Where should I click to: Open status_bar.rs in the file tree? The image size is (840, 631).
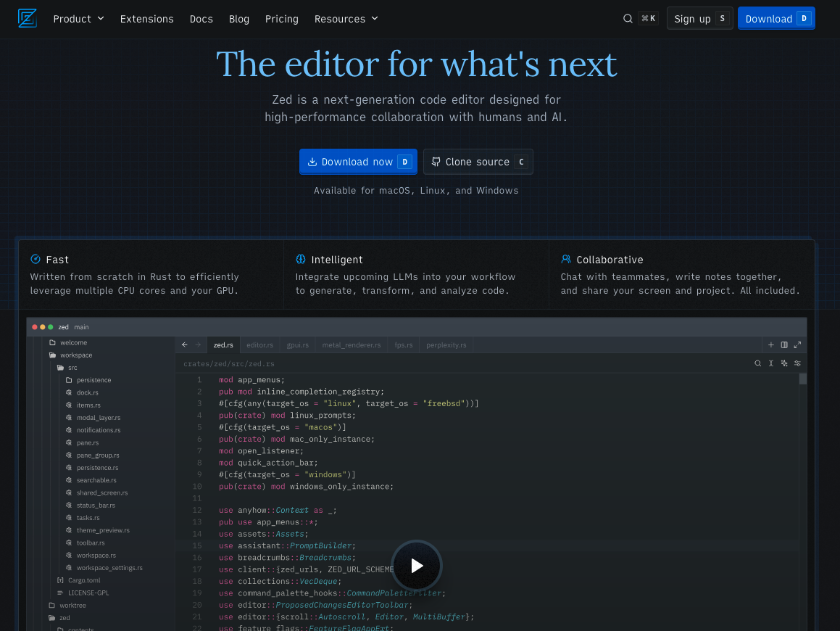[x=96, y=505]
